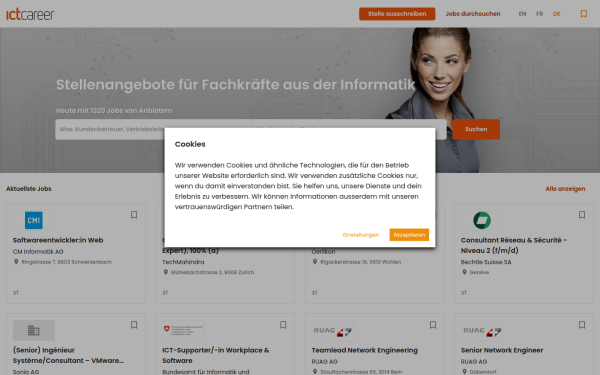
Task: Click Bechtle Suisse SA company name
Action: tap(486, 262)
